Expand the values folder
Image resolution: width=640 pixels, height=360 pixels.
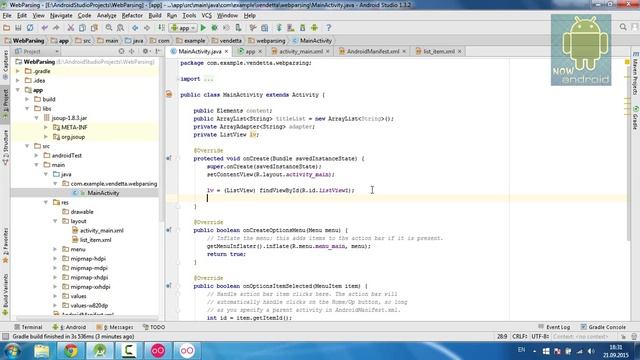55,296
